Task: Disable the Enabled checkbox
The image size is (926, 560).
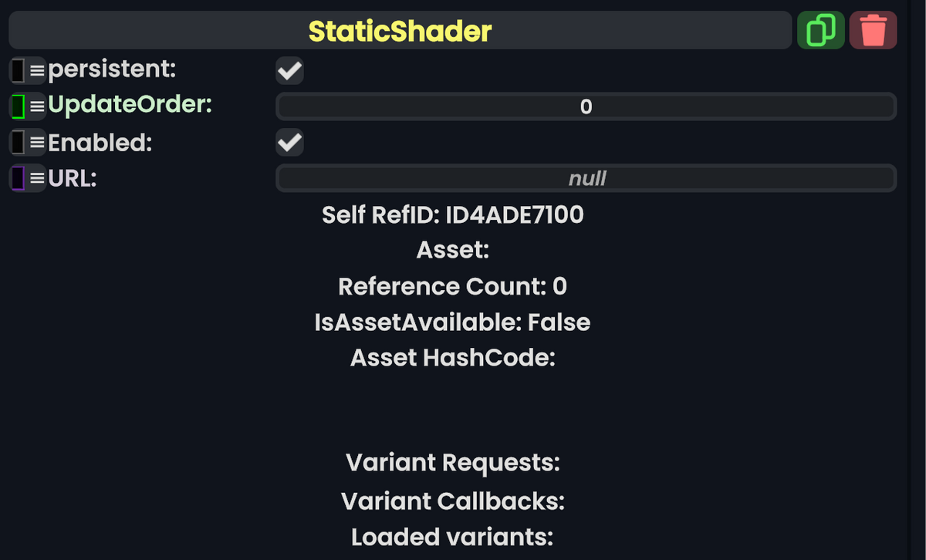Action: pos(289,142)
